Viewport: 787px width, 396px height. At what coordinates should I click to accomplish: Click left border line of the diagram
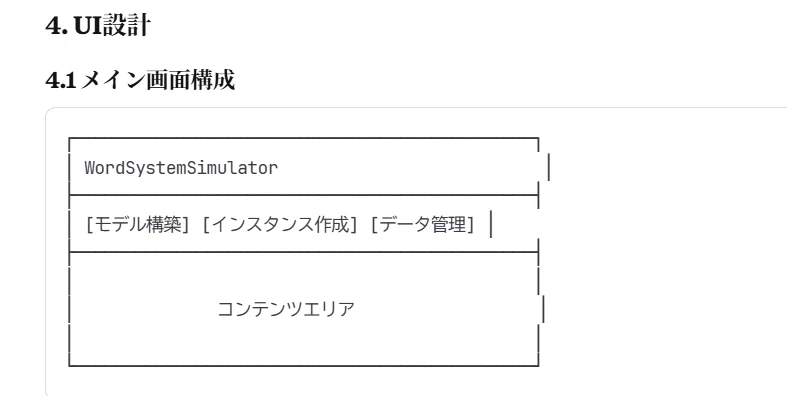(x=69, y=251)
